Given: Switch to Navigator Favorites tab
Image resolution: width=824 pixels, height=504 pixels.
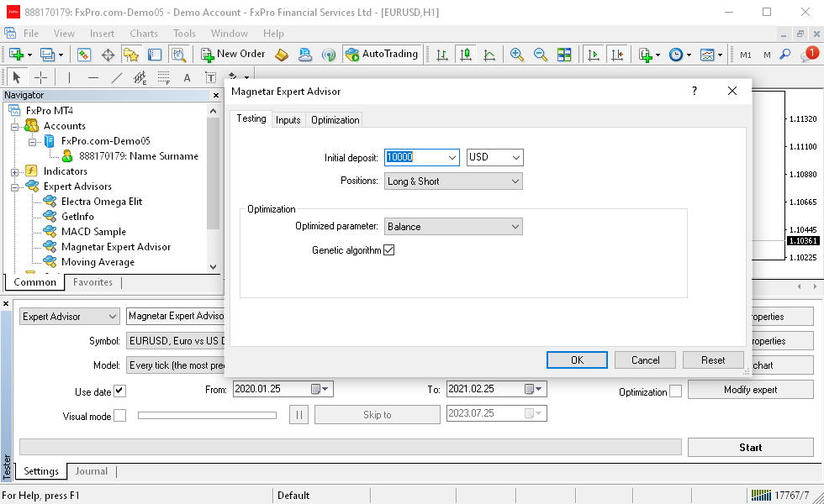Looking at the screenshot, I should [92, 282].
